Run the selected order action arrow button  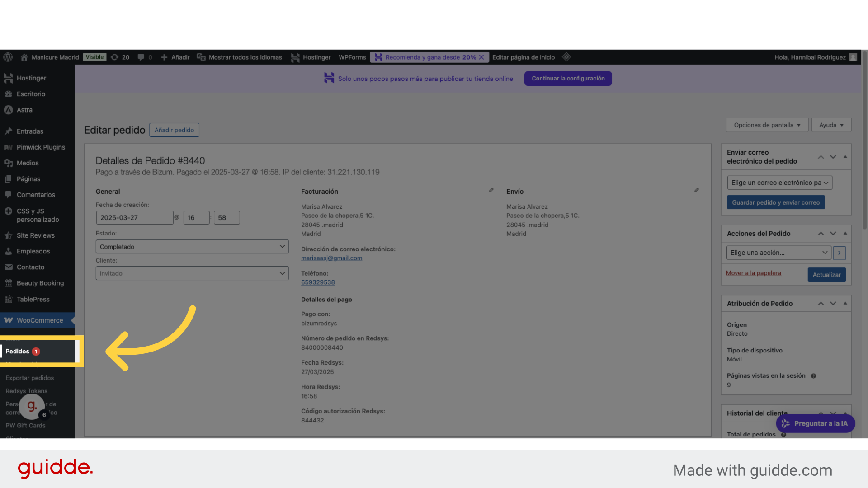point(840,253)
